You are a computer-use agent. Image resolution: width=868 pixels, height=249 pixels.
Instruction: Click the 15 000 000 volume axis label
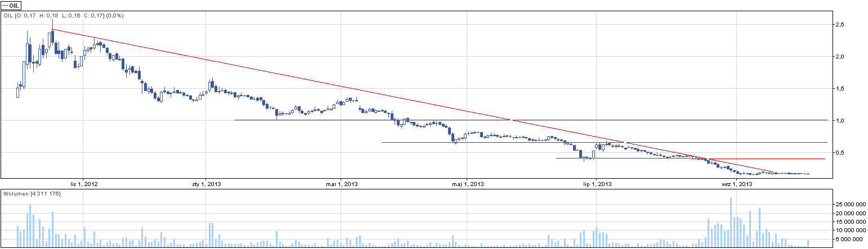point(850,222)
